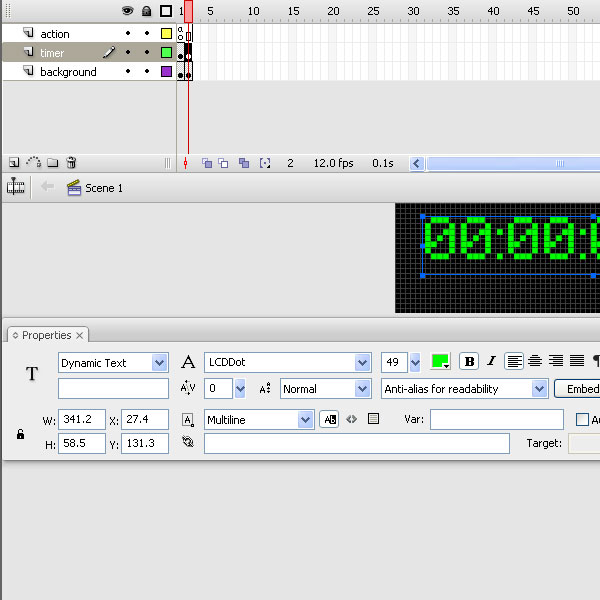The image size is (600, 600).
Task: Click the height field showing 58.5
Action: (x=82, y=443)
